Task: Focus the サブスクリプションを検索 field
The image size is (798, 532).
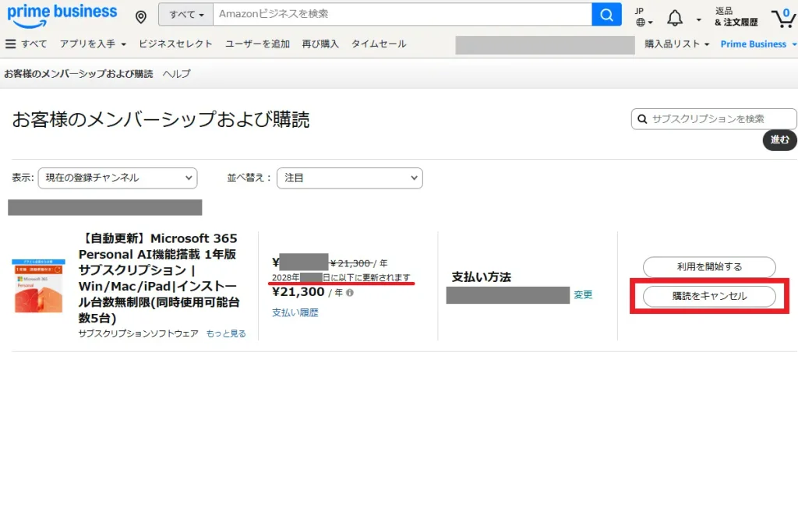Action: [714, 119]
